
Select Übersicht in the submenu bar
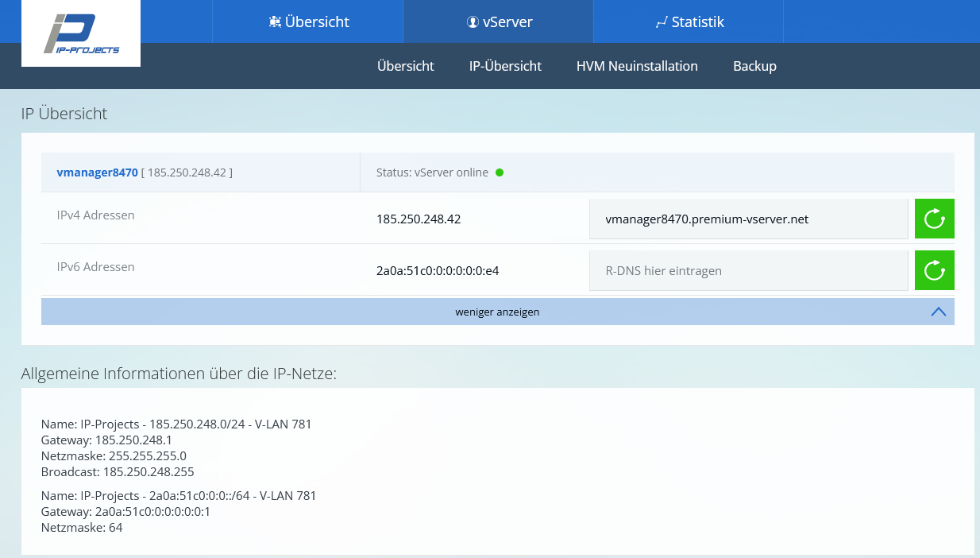click(x=406, y=66)
